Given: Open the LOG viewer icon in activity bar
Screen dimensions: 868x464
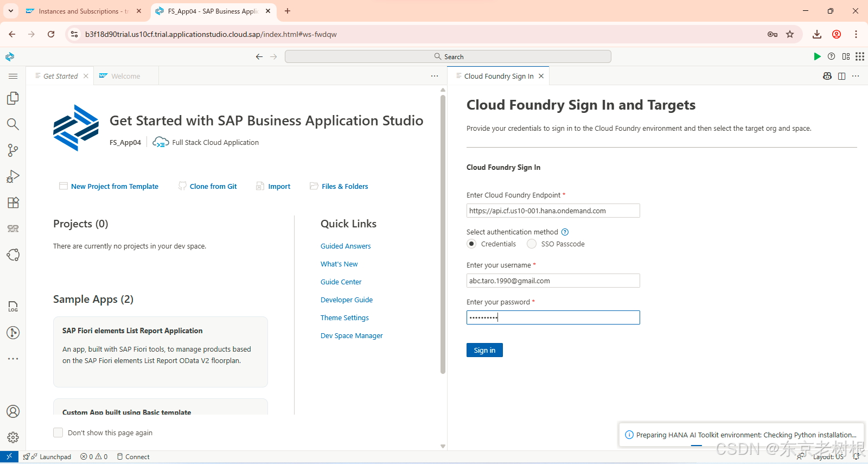Looking at the screenshot, I should tap(13, 307).
